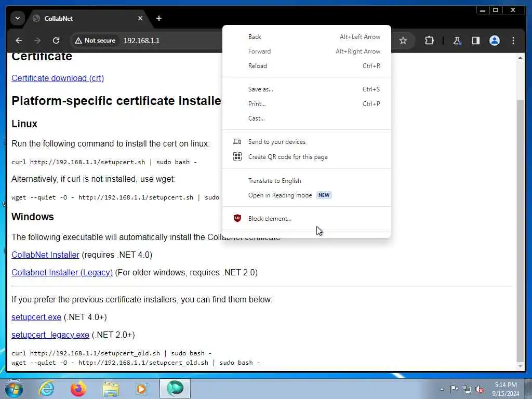This screenshot has height=399, width=532.
Task: Click the network tray icon
Action: [467, 390]
